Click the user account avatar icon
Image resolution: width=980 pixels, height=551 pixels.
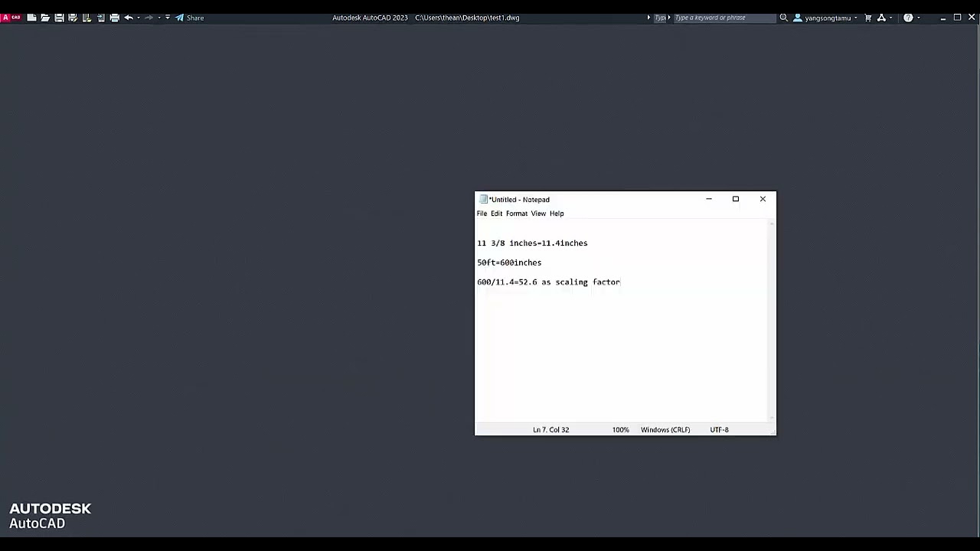[x=798, y=18]
